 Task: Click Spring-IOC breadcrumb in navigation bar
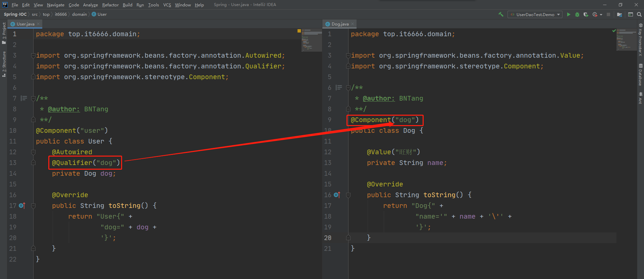(15, 14)
